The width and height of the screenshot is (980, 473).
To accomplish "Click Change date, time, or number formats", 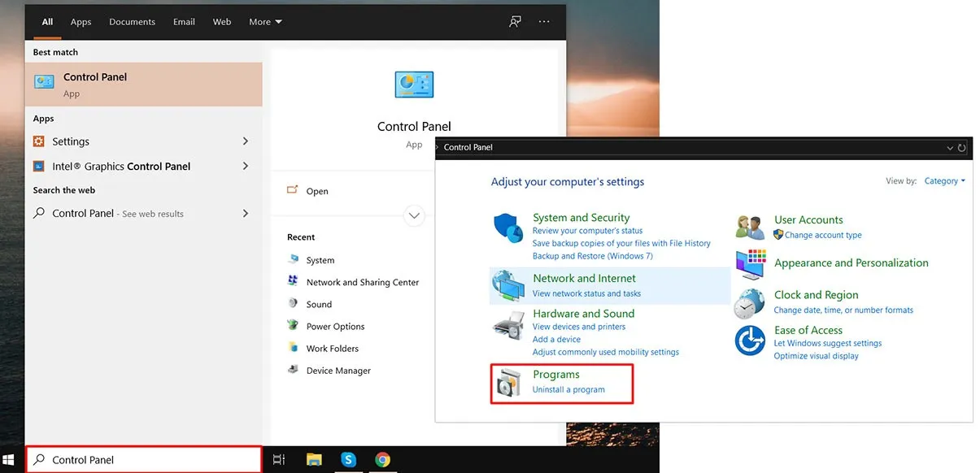I will pos(843,310).
